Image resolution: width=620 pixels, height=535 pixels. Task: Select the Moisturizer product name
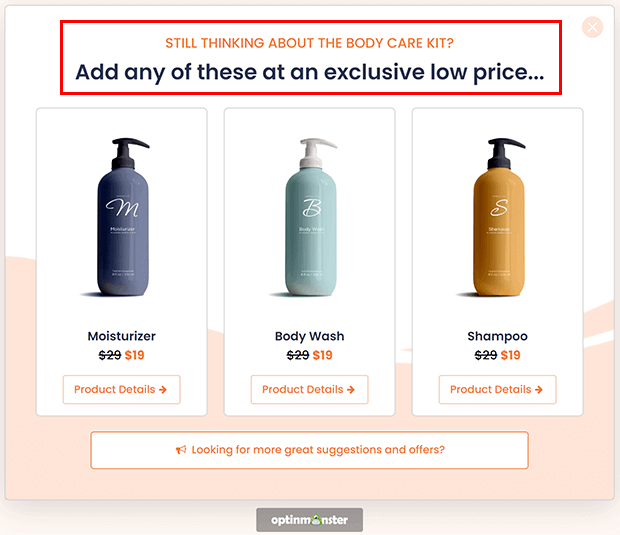121,336
